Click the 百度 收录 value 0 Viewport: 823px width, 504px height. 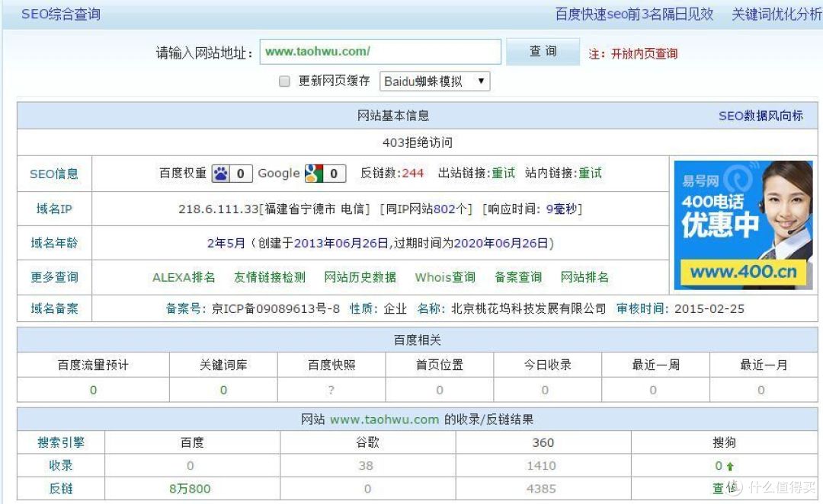(x=191, y=466)
